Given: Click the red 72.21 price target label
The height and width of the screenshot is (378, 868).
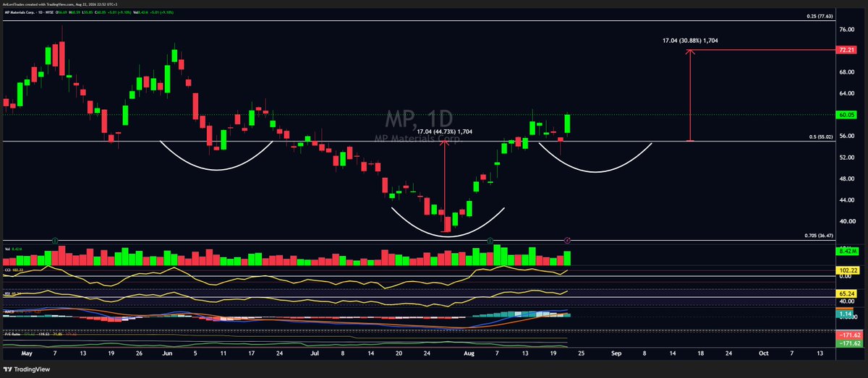Looking at the screenshot, I should (846, 51).
